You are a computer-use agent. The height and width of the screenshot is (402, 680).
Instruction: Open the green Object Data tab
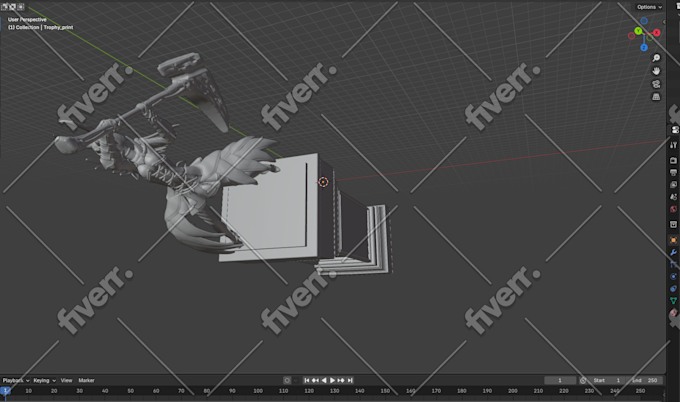click(673, 301)
